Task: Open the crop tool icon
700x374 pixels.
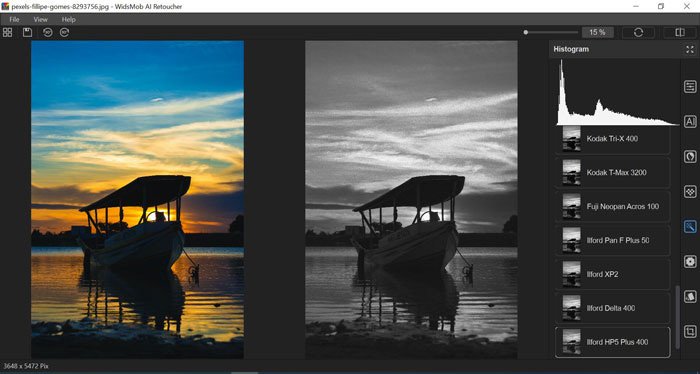Action: pyautogui.click(x=690, y=332)
